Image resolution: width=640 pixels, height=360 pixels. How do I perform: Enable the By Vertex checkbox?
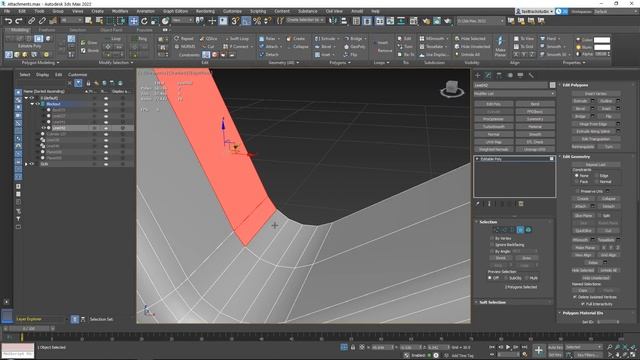coord(492,238)
